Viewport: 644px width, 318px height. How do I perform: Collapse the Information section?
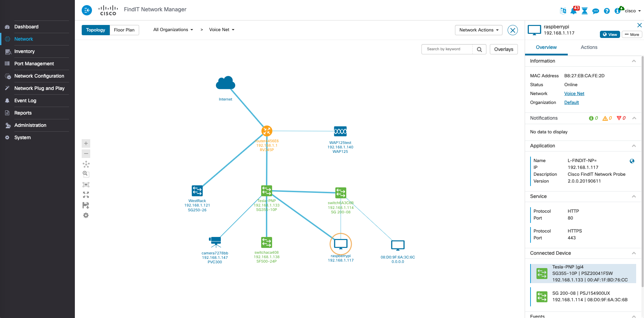pos(634,61)
